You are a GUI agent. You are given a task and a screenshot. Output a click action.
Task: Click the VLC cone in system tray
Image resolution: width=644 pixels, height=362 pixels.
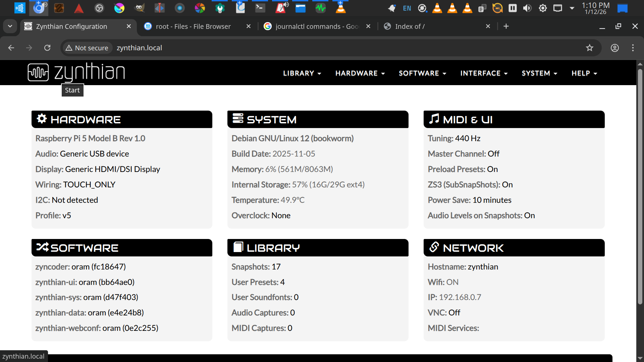[x=437, y=8]
